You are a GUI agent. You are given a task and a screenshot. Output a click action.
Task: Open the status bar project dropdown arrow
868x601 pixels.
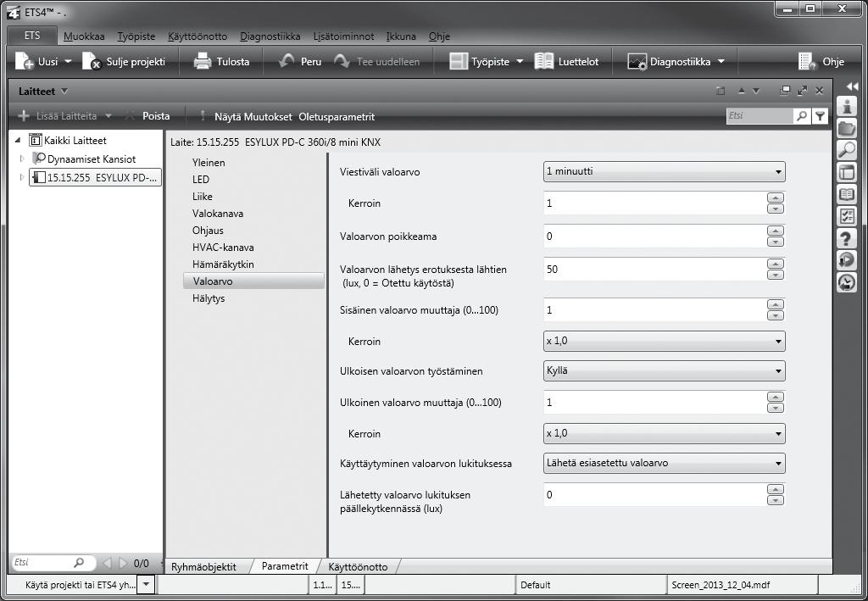click(x=146, y=584)
